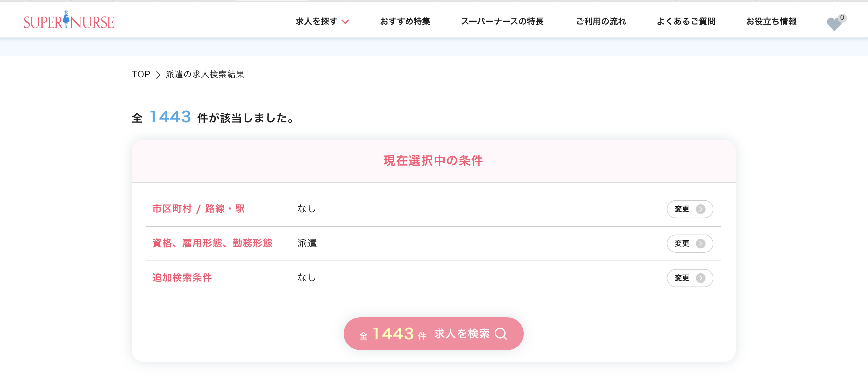Visit the お役立ち情報 section

coord(771,21)
